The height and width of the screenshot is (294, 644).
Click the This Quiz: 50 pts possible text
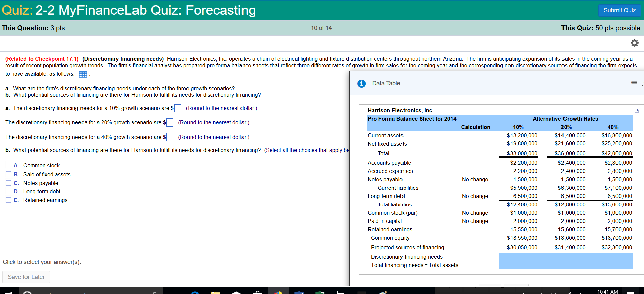[x=600, y=28]
